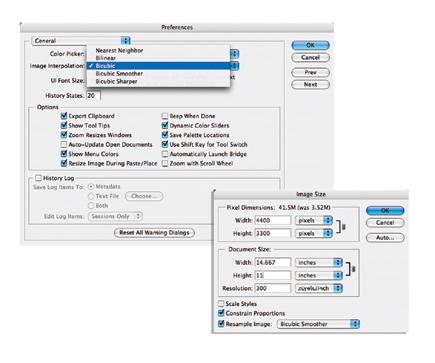The height and width of the screenshot is (363, 435).
Task: Enable the History Log checkbox
Action: pyautogui.click(x=39, y=178)
